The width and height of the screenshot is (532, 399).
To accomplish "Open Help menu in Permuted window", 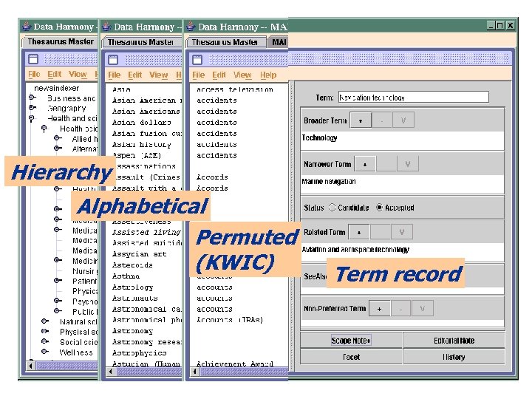I will [x=268, y=75].
